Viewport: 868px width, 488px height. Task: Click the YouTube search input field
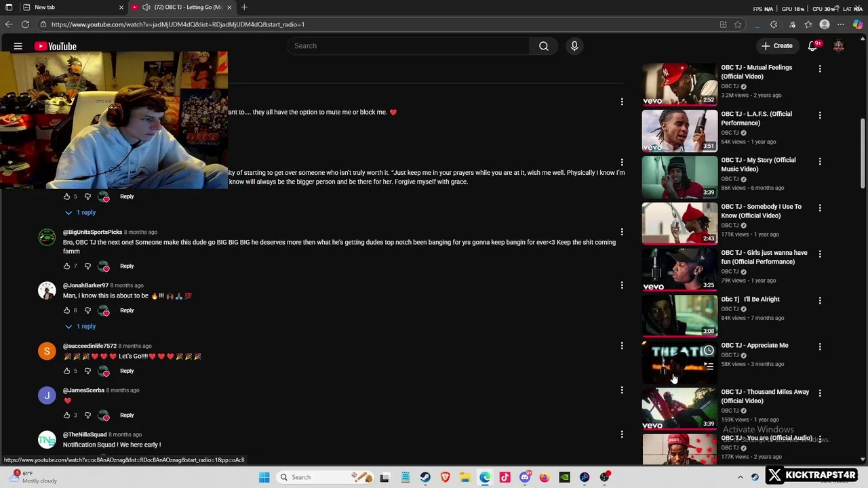pos(408,46)
